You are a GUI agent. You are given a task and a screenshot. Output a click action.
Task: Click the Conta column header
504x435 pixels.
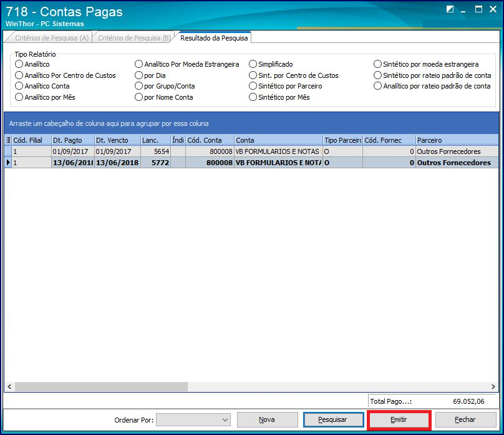coord(278,140)
